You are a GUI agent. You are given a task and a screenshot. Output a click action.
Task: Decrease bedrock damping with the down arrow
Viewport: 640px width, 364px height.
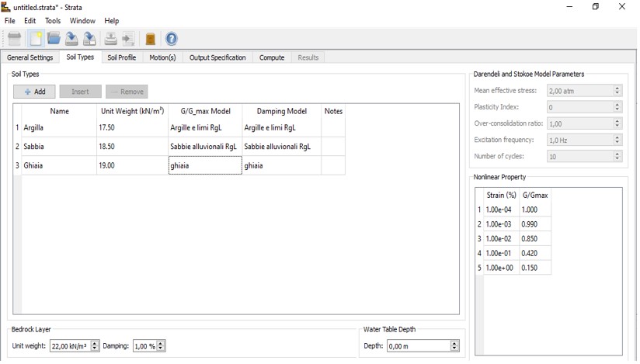[161, 349]
